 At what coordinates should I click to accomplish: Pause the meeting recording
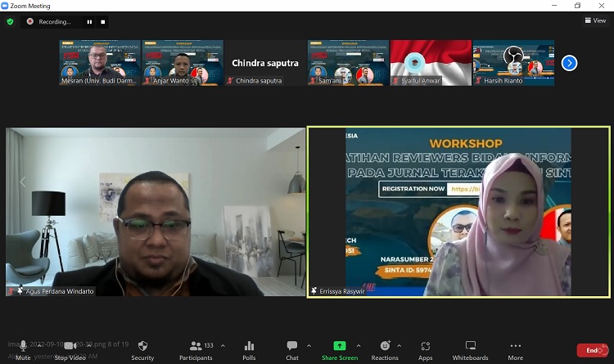pos(89,22)
